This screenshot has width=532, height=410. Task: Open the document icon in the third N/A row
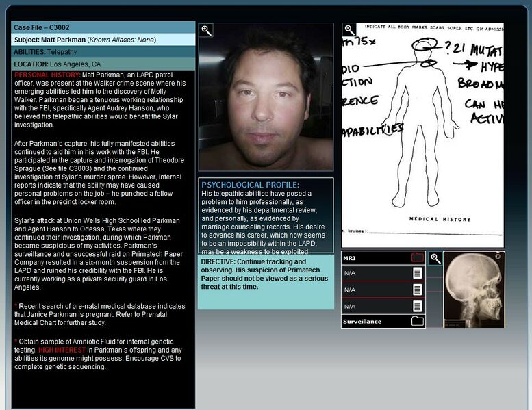click(x=417, y=306)
